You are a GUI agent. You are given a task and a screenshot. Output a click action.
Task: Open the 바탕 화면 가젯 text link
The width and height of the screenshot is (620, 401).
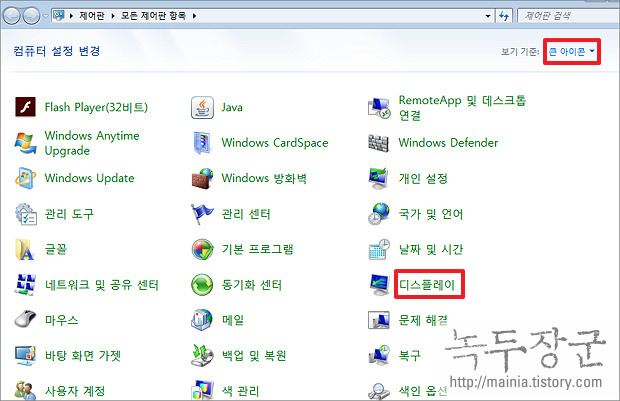83,356
